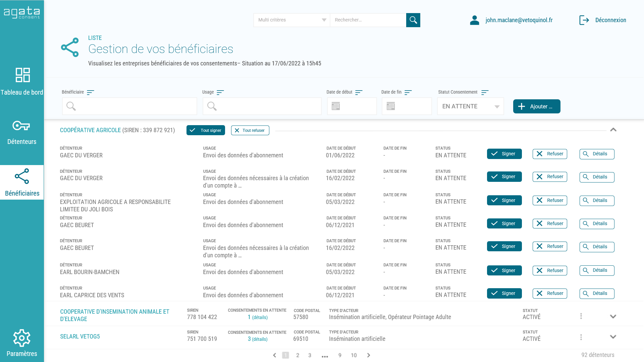Open the Date de fin calendar icon
Viewport: 644px width, 362px height.
391,106
